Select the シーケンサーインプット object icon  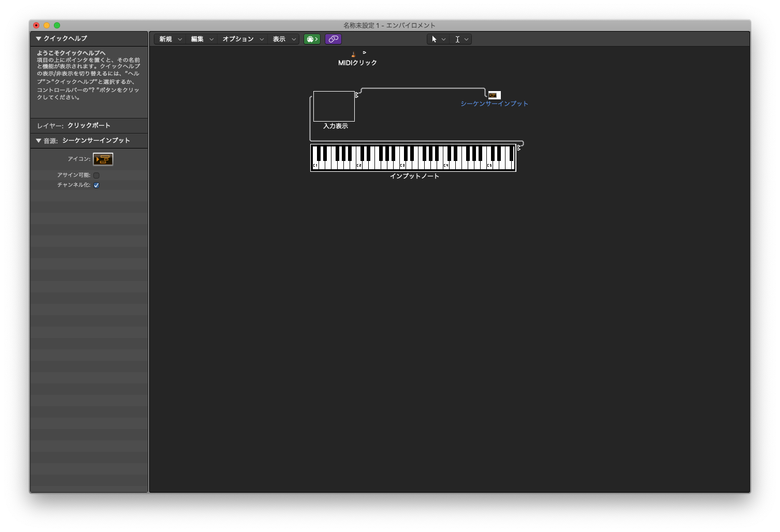click(494, 95)
